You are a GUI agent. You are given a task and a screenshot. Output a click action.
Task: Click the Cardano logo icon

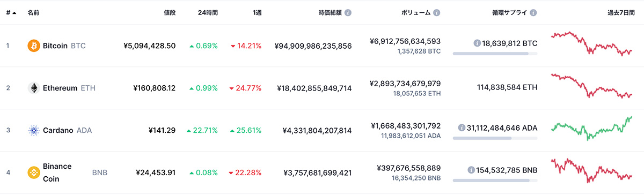[x=34, y=130]
